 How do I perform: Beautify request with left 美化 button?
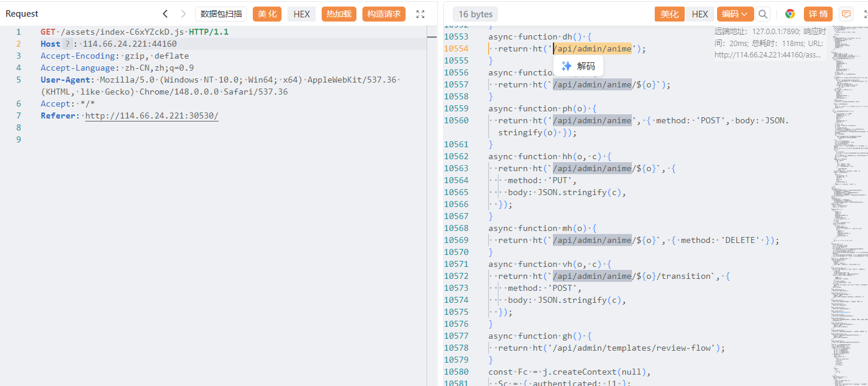[267, 14]
